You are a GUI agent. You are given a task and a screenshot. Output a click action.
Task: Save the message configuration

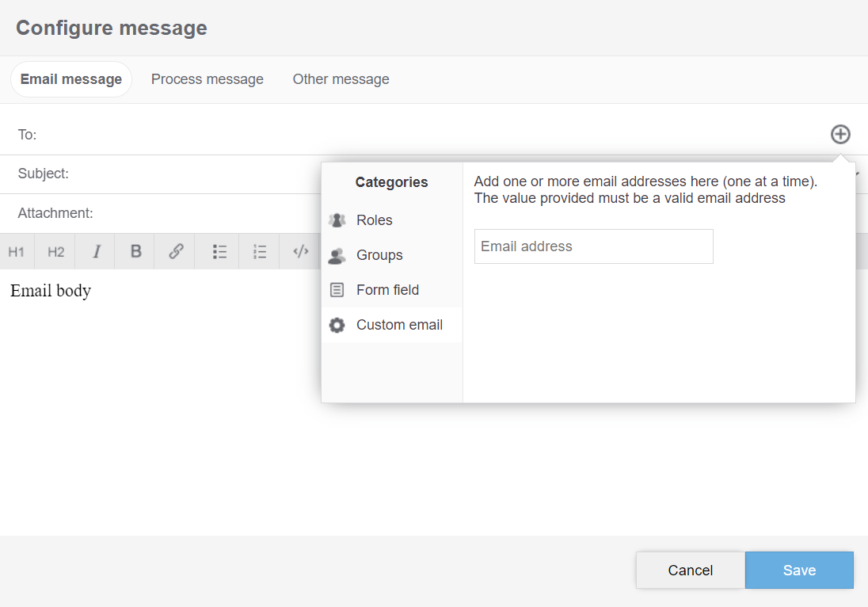798,571
